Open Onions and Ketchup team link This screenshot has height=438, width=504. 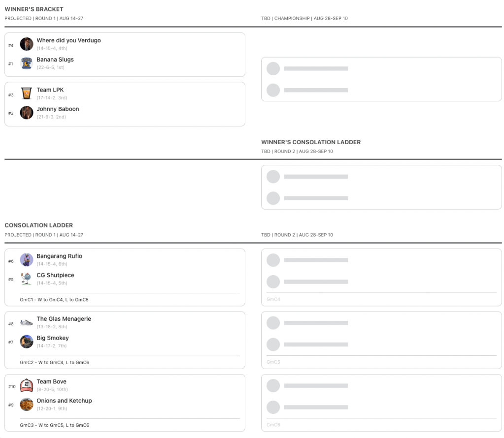coord(64,401)
